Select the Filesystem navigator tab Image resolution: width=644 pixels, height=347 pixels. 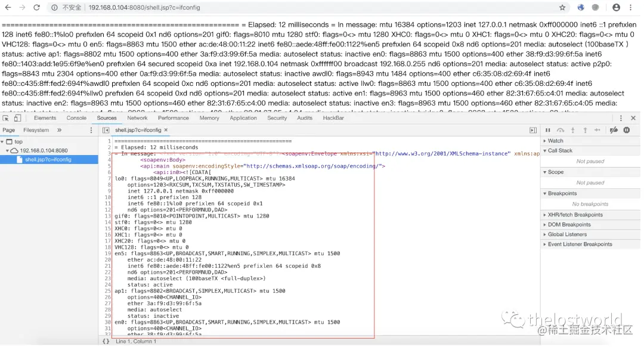point(36,130)
